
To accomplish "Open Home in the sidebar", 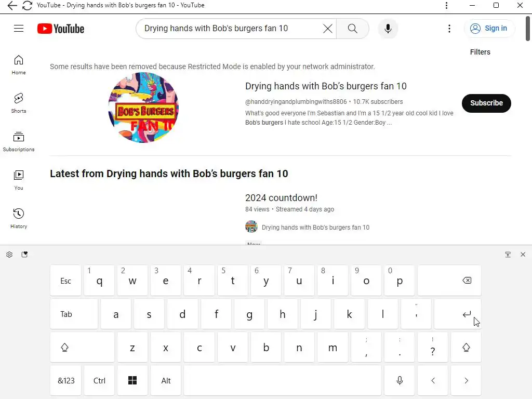I will 19,65.
